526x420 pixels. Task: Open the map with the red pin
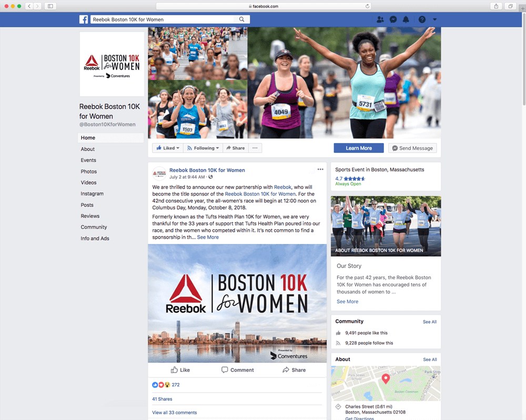(x=386, y=383)
